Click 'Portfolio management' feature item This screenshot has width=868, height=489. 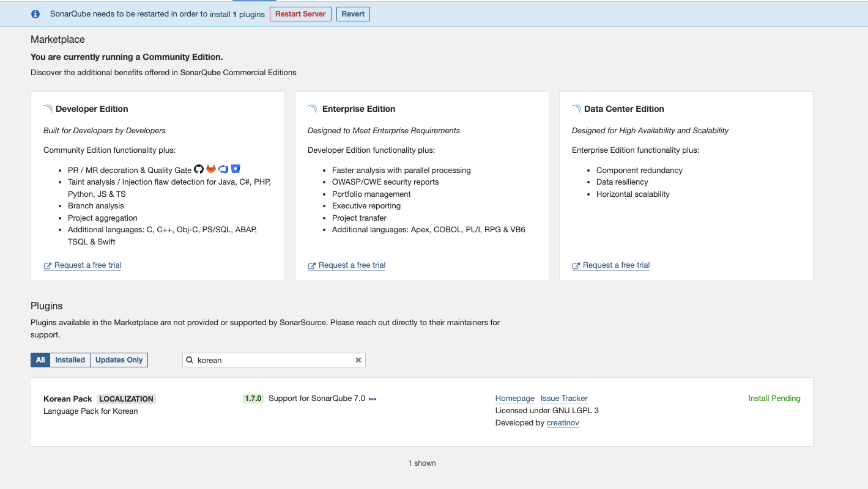tap(371, 194)
